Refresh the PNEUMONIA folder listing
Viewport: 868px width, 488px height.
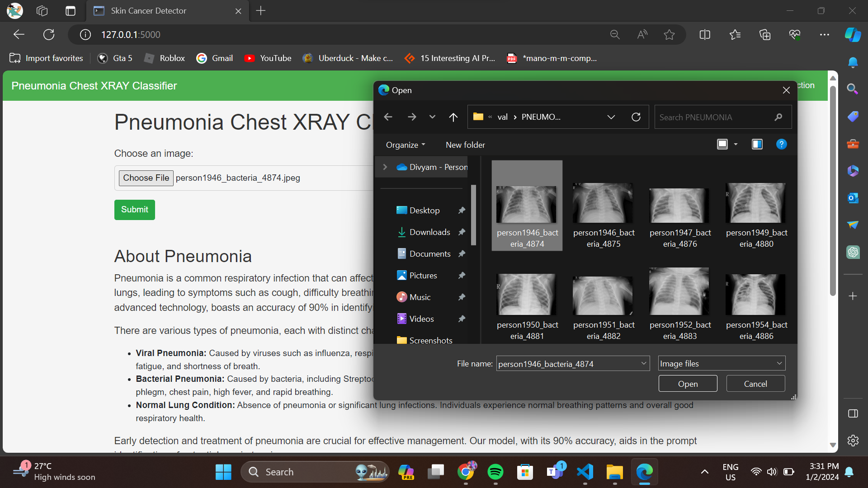636,117
